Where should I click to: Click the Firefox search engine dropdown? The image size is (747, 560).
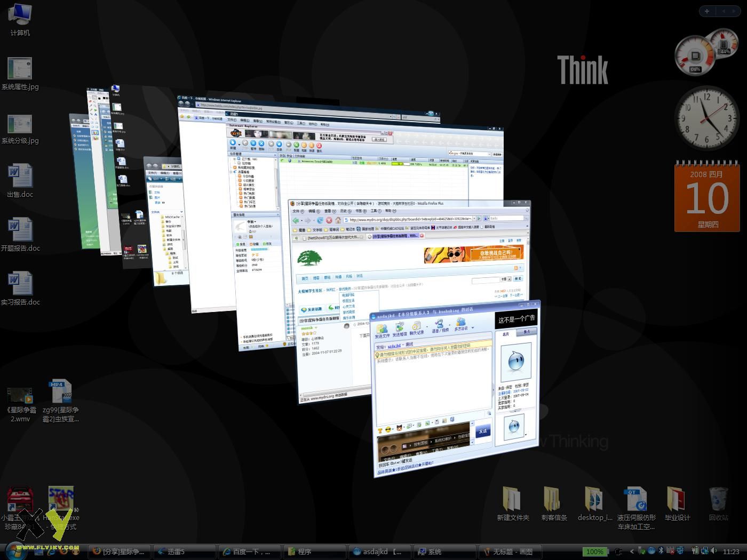(486, 218)
